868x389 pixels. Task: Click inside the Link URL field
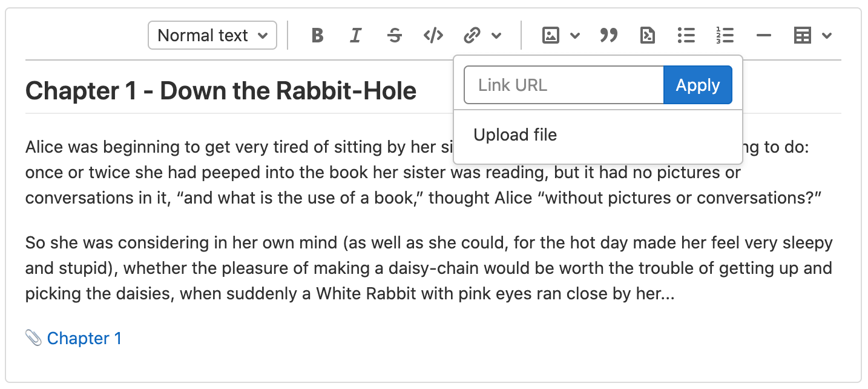coord(563,85)
